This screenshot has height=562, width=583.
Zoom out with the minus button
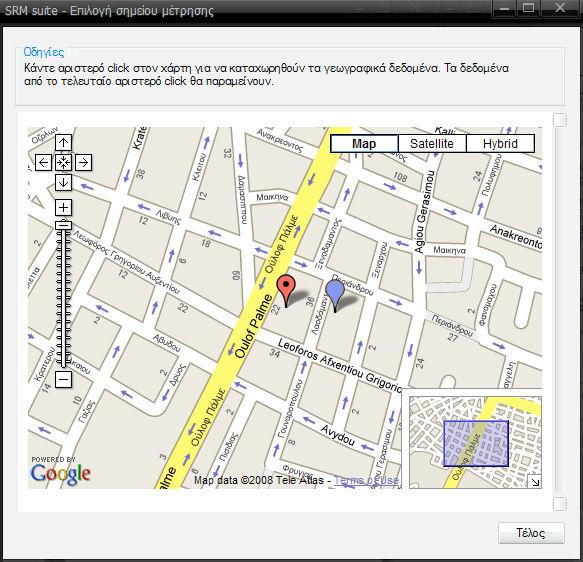click(63, 380)
